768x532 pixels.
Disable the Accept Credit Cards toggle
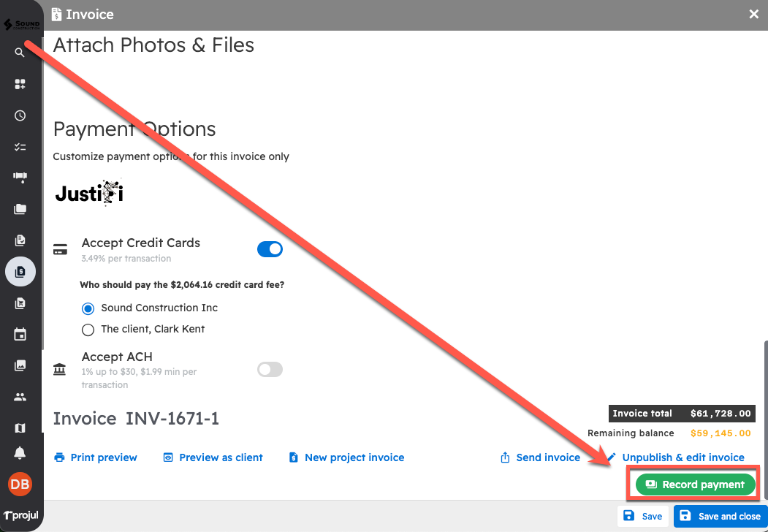(x=270, y=249)
